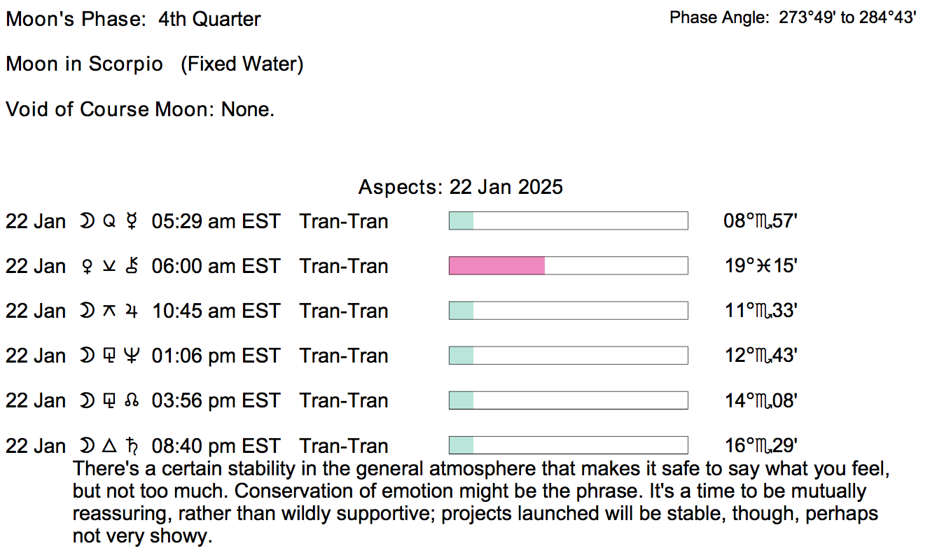Click the 19° Pisces 15' position value

pos(761,267)
